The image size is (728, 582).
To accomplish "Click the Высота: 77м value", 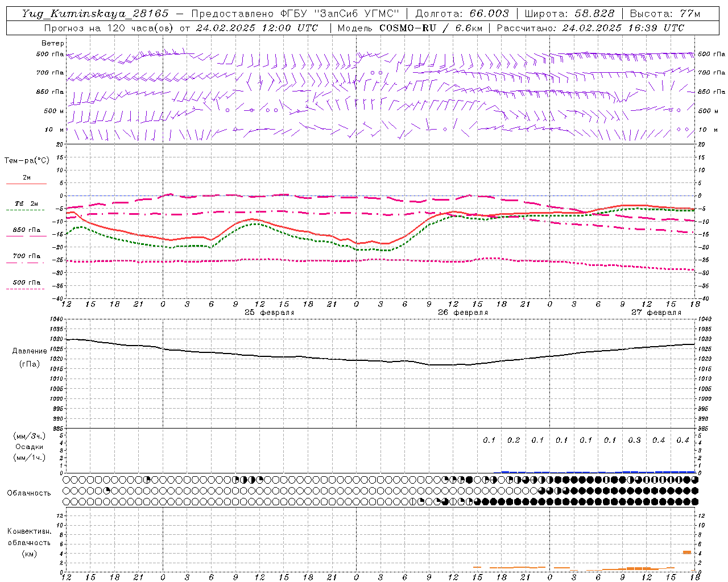I will (665, 13).
